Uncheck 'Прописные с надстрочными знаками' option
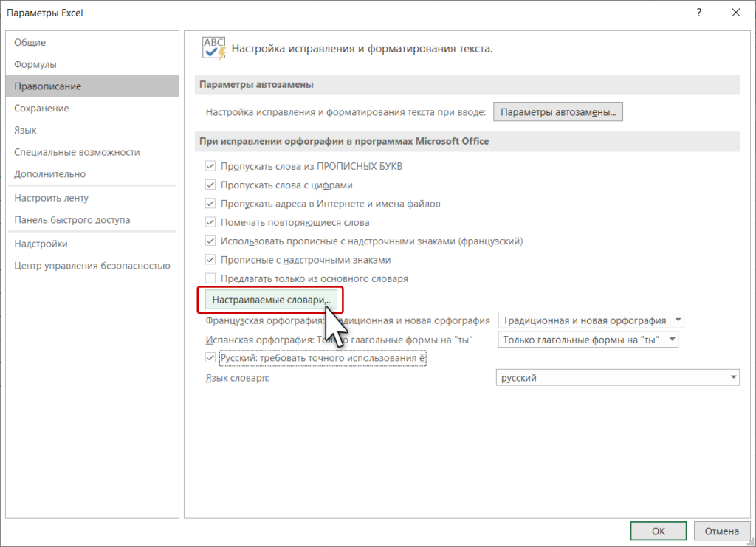Viewport: 756px width, 547px height. pos(210,260)
